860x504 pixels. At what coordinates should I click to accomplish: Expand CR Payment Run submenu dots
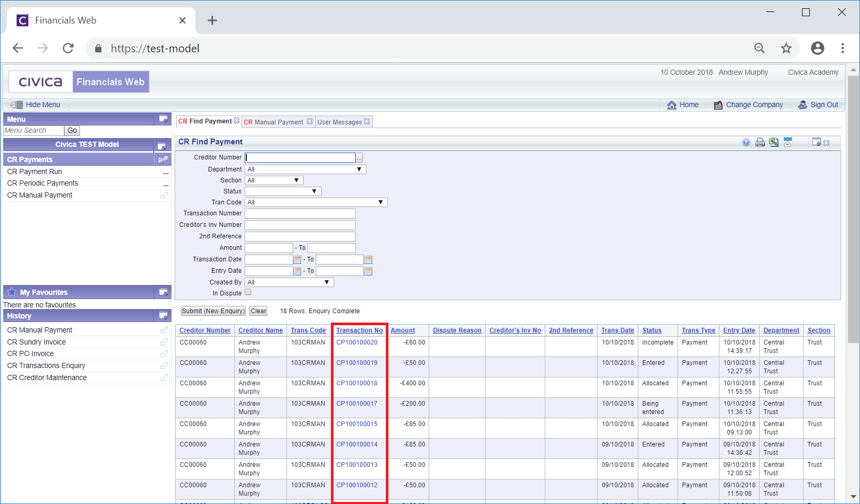166,173
